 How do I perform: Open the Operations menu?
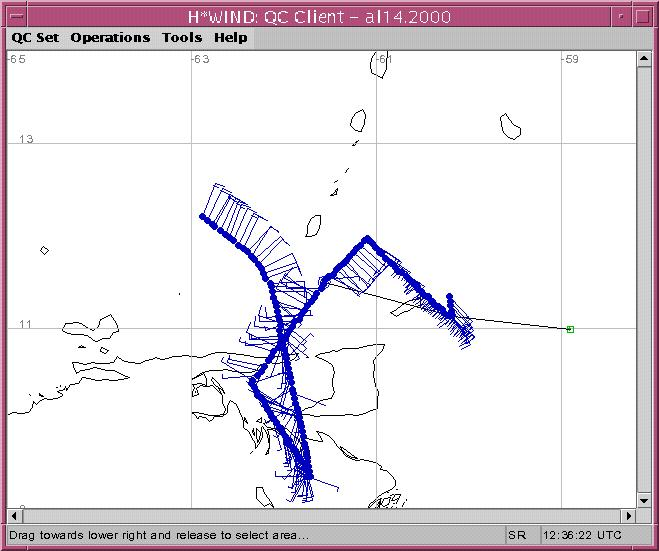click(x=110, y=38)
